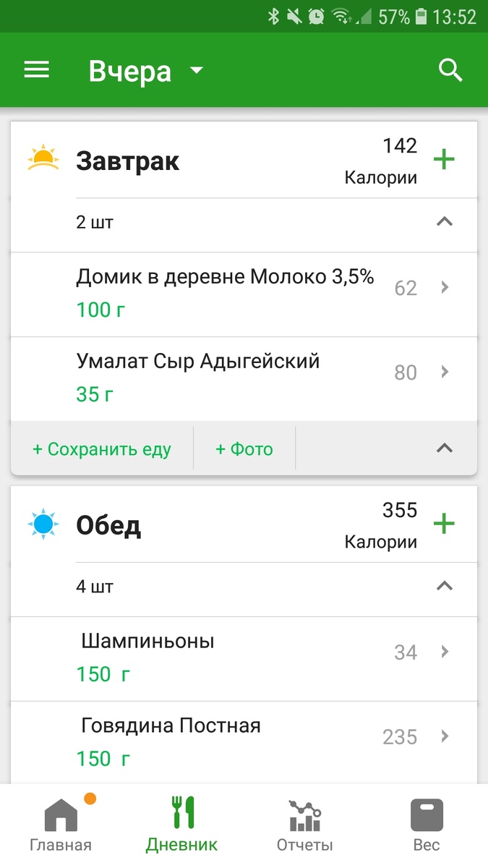Add a new item to Завтрак
488x868 pixels.
tap(444, 160)
